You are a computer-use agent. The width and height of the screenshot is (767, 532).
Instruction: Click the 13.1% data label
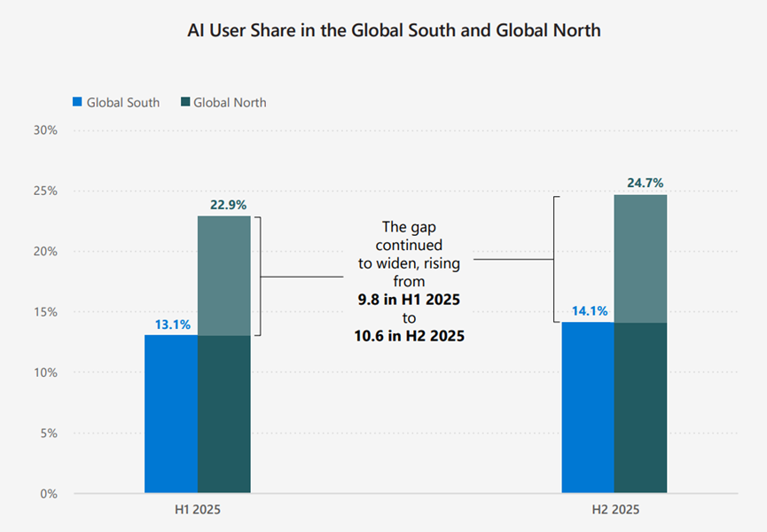(173, 325)
